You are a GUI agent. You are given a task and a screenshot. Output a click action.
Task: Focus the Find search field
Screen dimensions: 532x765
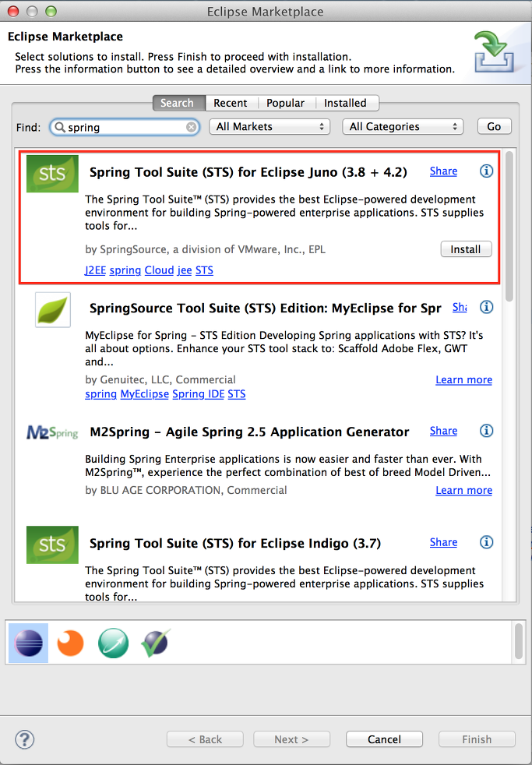click(125, 127)
